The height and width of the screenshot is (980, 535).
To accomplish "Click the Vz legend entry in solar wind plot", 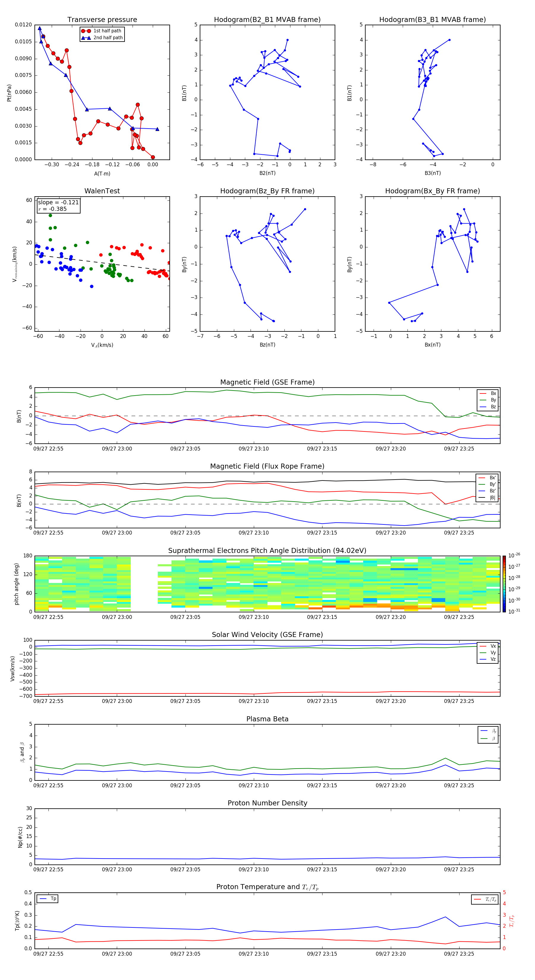I will click(x=488, y=660).
